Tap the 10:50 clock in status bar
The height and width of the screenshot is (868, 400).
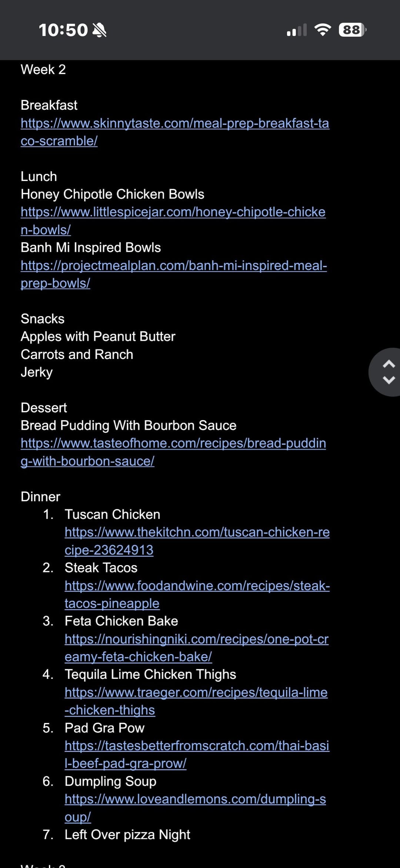[63, 30]
